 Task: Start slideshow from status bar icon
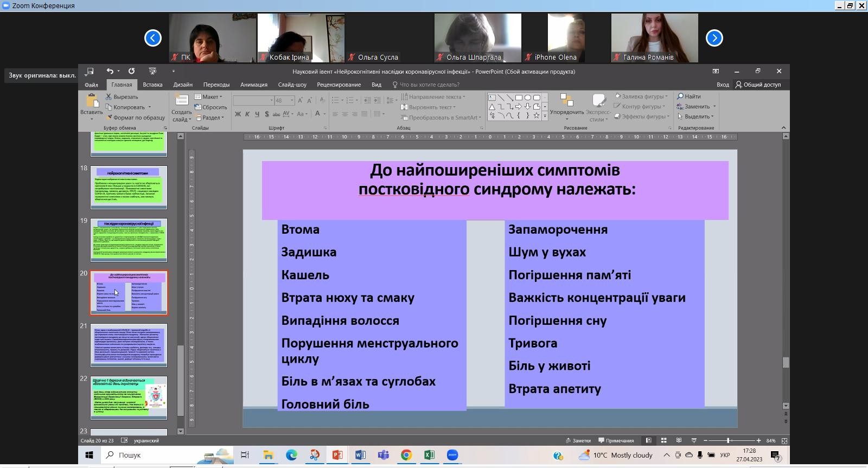tap(693, 440)
